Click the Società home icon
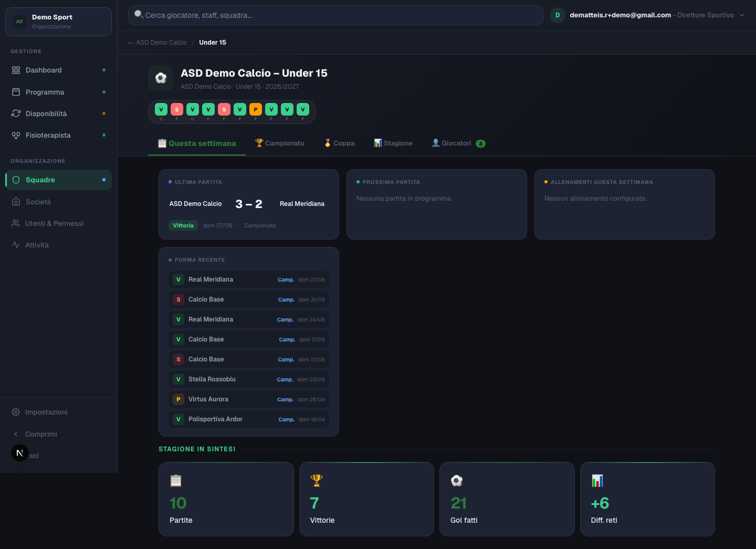Screen dimensions: 756x549 pos(16,202)
